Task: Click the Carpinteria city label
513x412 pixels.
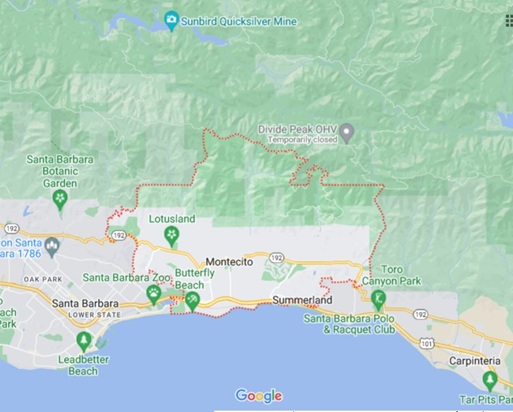Action: 475,361
